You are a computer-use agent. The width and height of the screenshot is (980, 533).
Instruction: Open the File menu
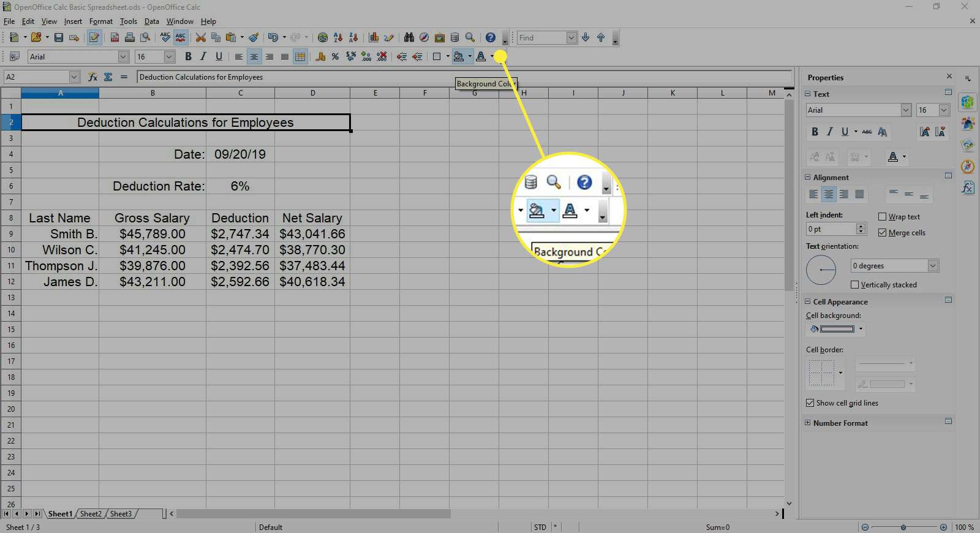click(x=9, y=21)
